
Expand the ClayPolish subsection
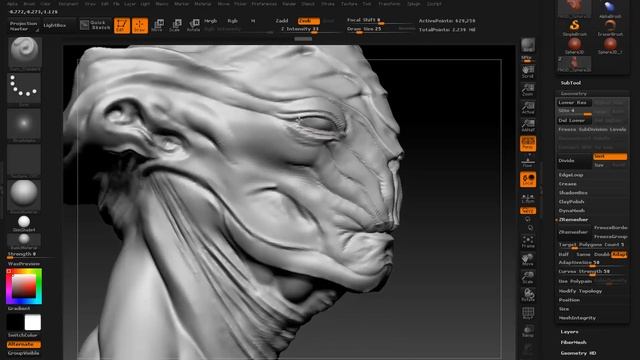point(571,202)
